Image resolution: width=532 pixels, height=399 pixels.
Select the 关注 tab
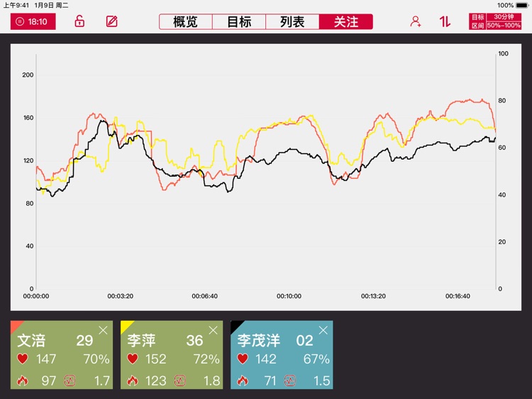(x=345, y=22)
